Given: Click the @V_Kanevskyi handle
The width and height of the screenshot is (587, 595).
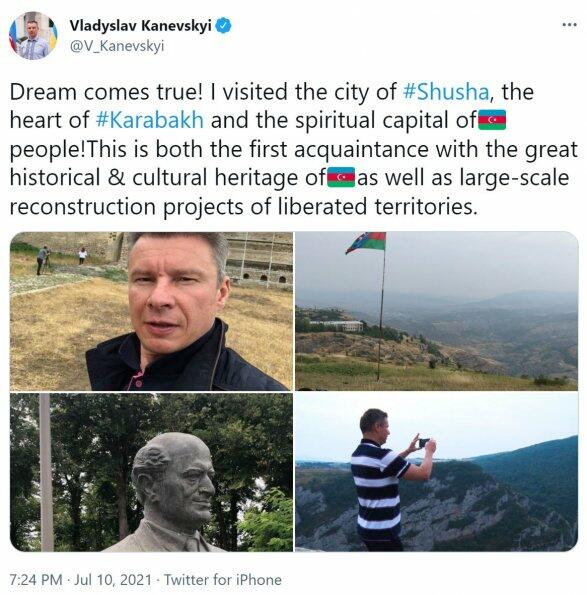Looking at the screenshot, I should [117, 46].
